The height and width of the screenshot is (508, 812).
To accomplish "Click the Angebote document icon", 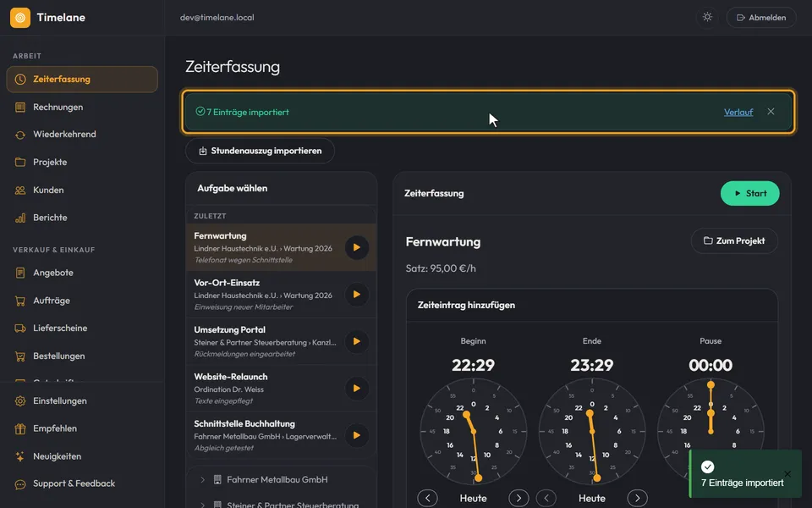I will pyautogui.click(x=20, y=273).
